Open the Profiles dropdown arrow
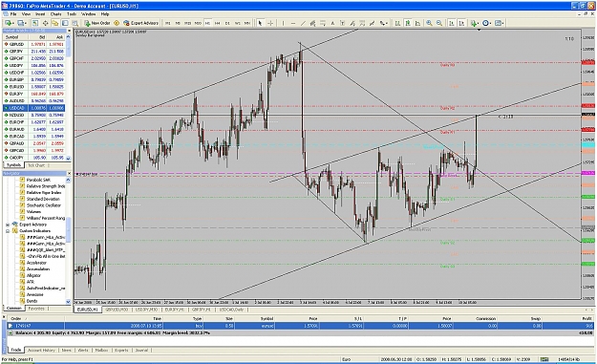 pos(27,23)
